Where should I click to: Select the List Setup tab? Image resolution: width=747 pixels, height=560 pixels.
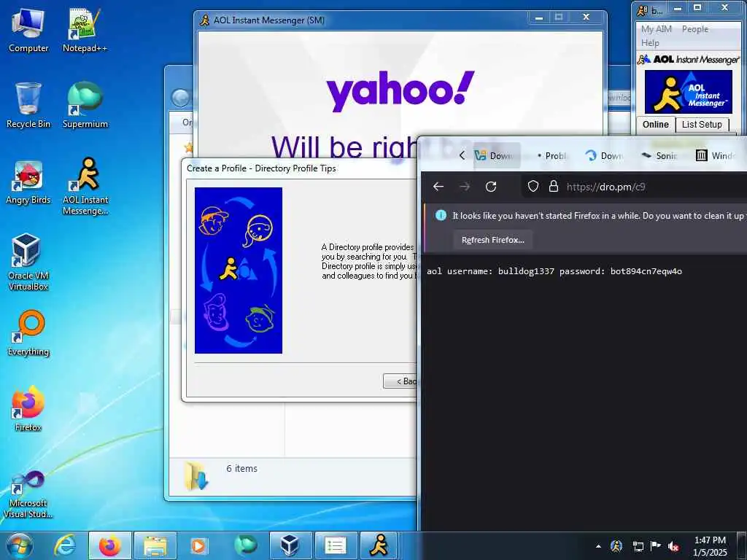[x=702, y=125]
